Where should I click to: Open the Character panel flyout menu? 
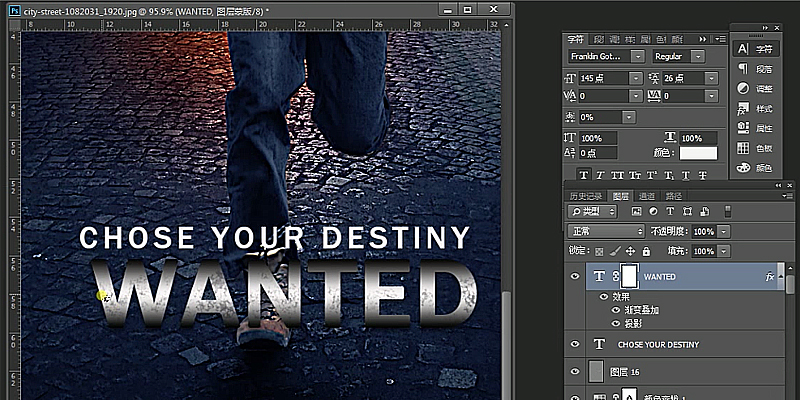pyautogui.click(x=720, y=39)
